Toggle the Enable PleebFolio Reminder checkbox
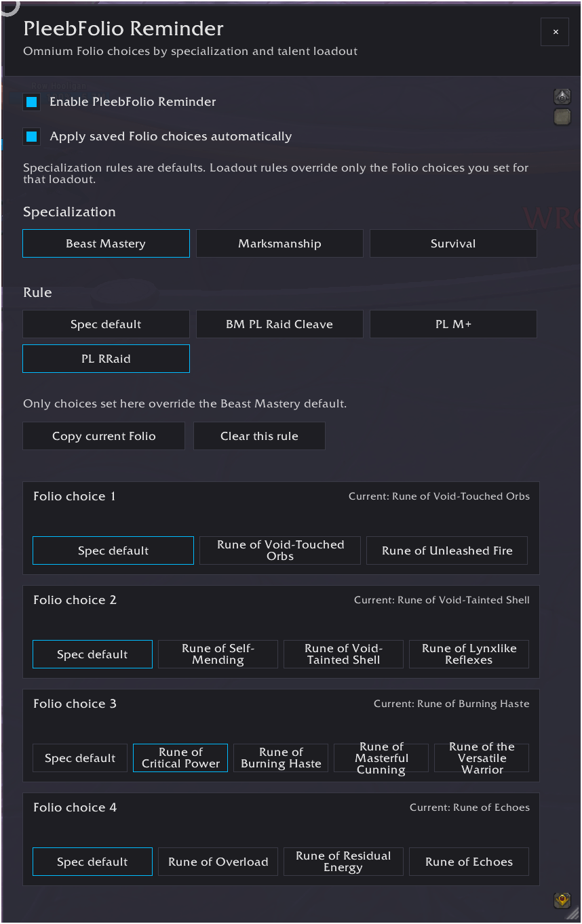582x924 pixels. click(x=31, y=102)
